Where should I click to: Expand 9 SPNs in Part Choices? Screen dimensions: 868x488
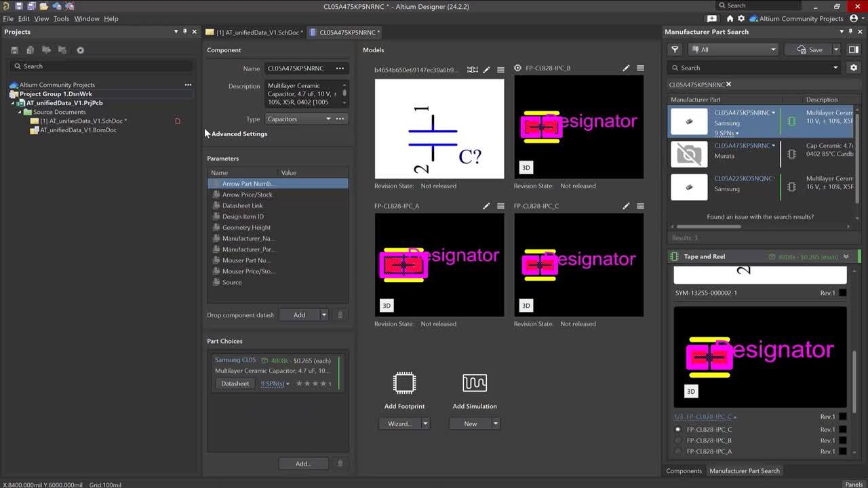[275, 384]
